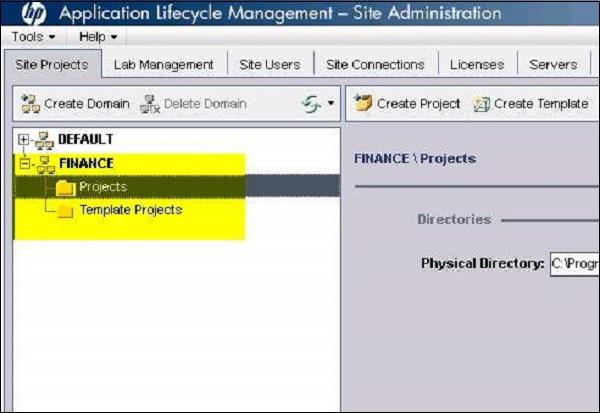Click the FINANCE domain network icon
The image size is (600, 413).
44,163
